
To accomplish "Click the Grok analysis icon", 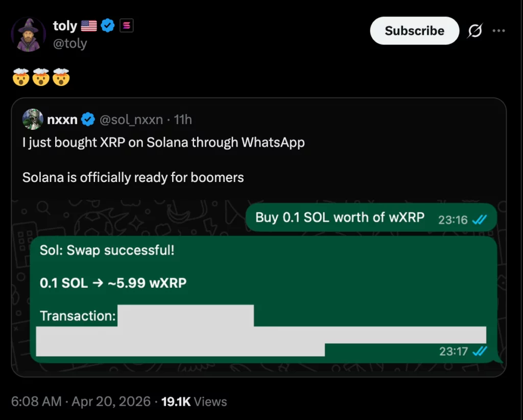I will tap(474, 31).
